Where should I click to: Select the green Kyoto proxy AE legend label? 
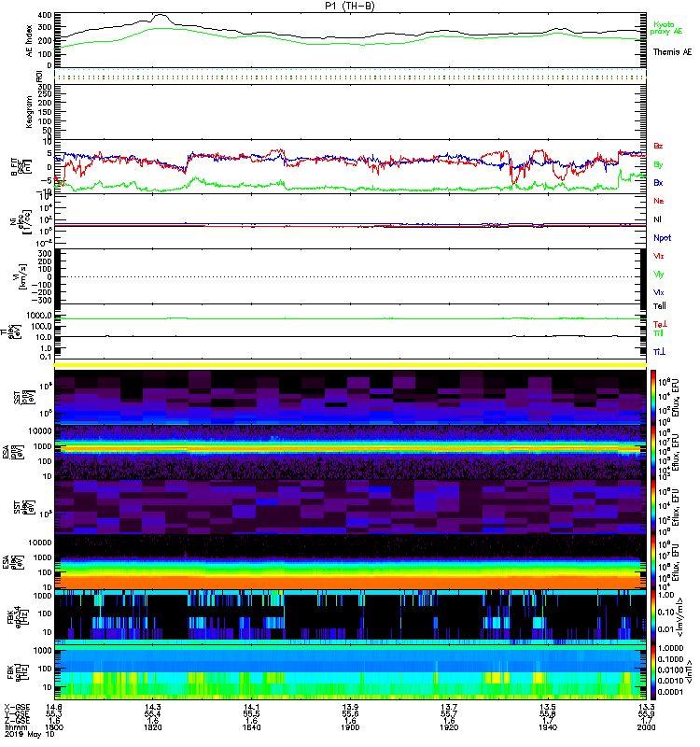point(666,28)
